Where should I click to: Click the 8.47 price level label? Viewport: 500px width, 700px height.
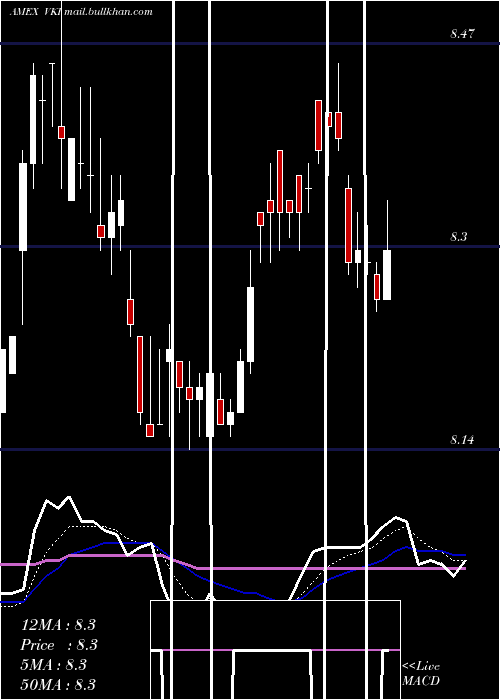tap(462, 33)
